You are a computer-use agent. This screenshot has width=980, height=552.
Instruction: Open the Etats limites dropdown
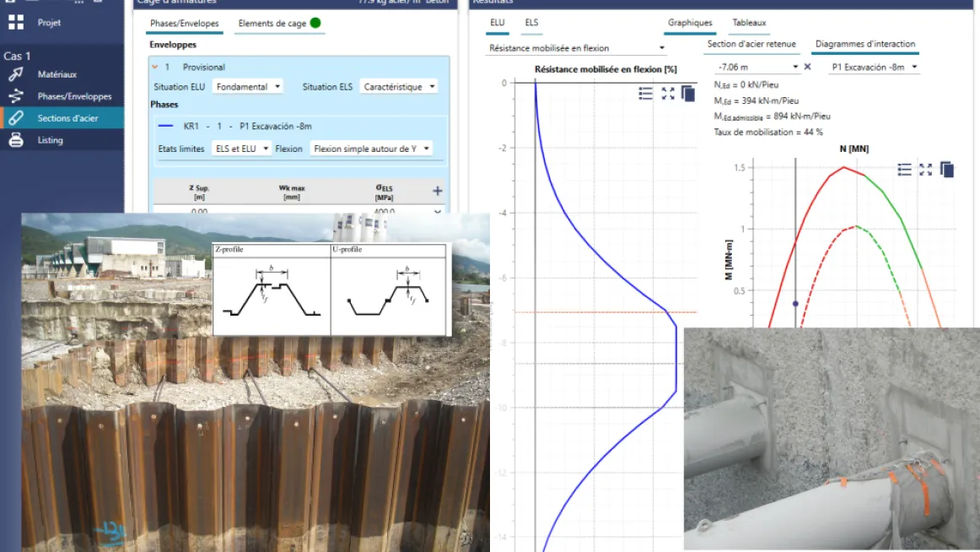pyautogui.click(x=240, y=149)
